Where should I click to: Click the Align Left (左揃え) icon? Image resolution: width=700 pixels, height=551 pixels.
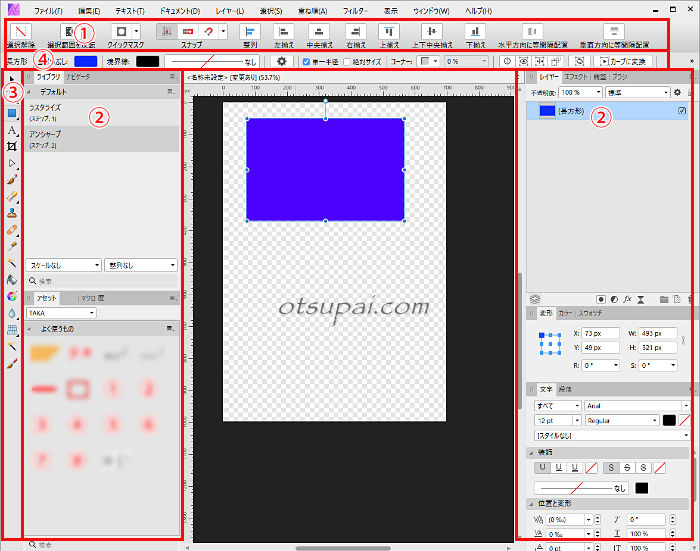[283, 32]
